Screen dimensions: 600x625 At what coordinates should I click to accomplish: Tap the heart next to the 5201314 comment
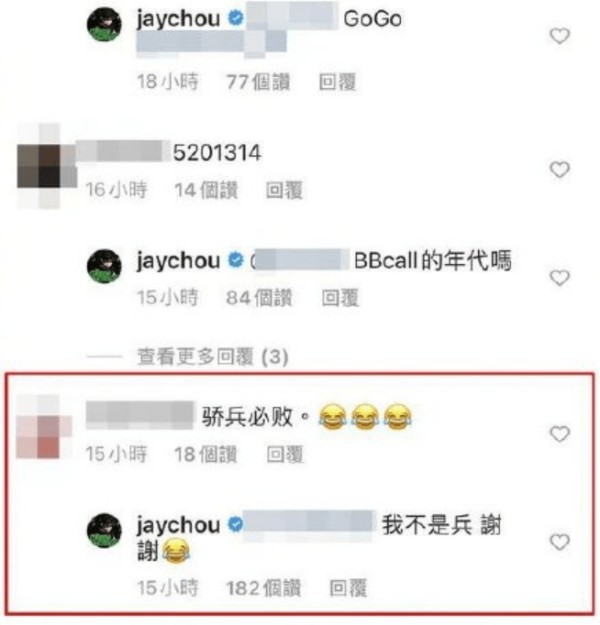pos(560,170)
